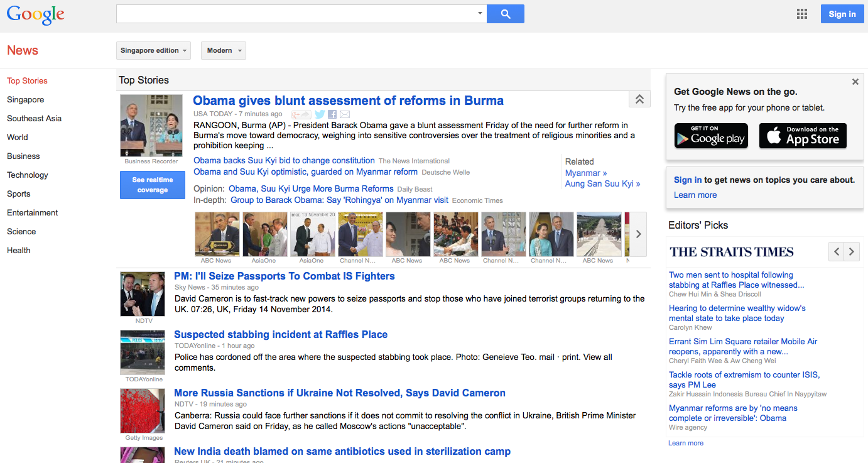Viewport: 868px width, 463px height.
Task: Email the story using envelope icon
Action: (345, 114)
